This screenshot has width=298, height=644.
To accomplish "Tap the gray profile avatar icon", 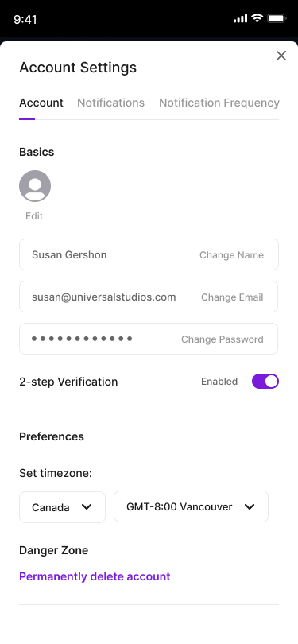I will coord(35,186).
